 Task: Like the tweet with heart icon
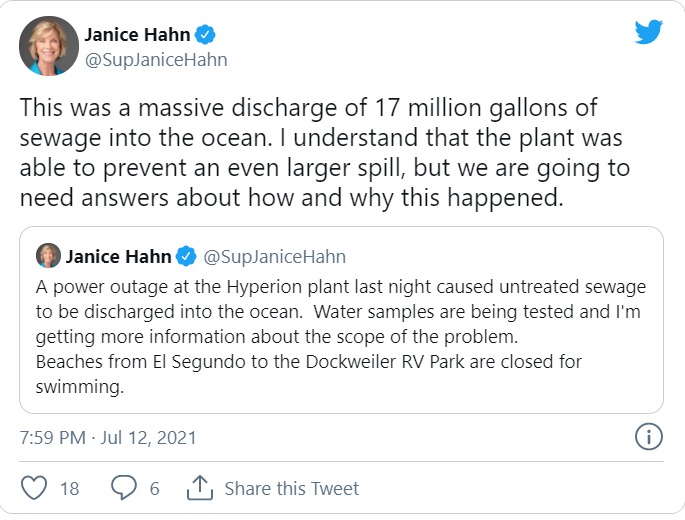coord(34,488)
